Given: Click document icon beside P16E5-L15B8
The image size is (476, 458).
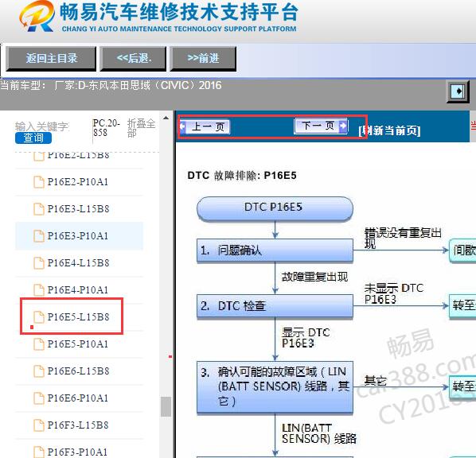Looking at the screenshot, I should point(38,317).
